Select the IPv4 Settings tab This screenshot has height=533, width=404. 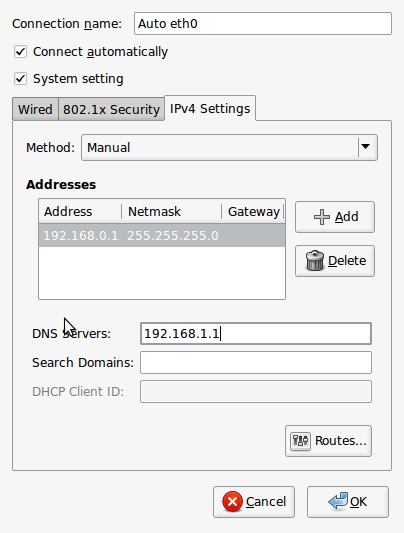tap(210, 108)
